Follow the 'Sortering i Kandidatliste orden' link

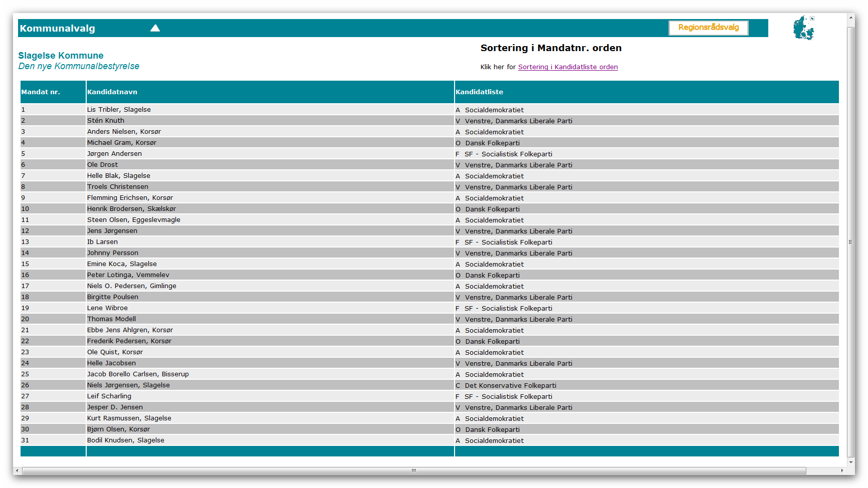[x=567, y=67]
